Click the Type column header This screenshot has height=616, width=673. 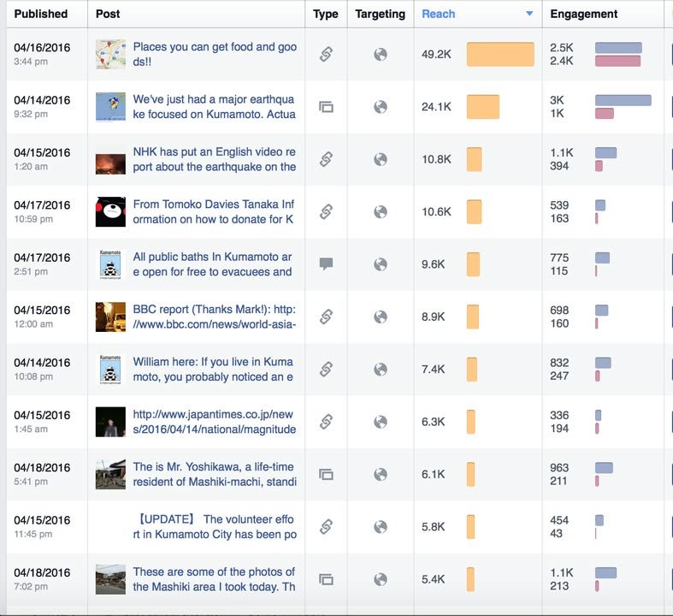[x=325, y=14]
